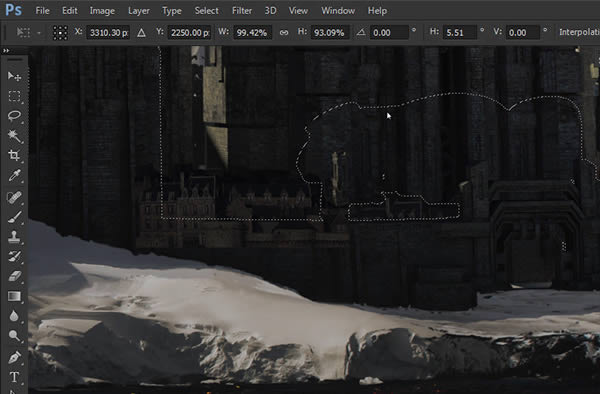
Task: Open the Edit menu
Action: pos(70,11)
